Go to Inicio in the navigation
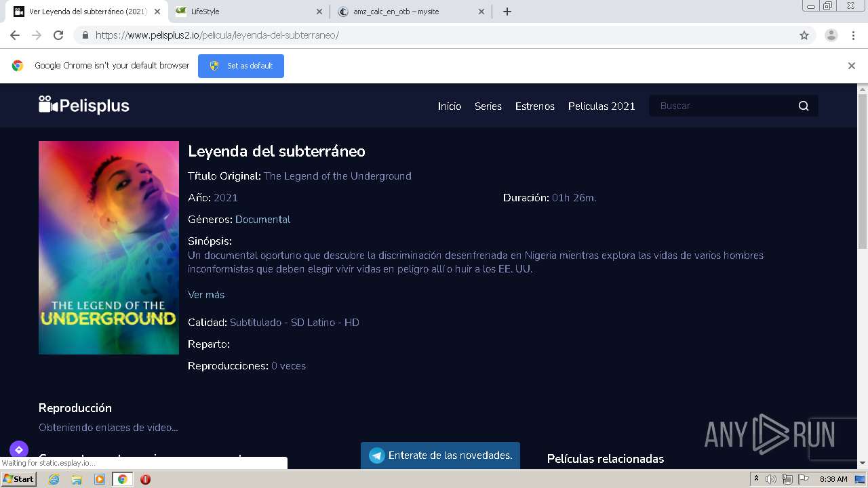 point(450,106)
